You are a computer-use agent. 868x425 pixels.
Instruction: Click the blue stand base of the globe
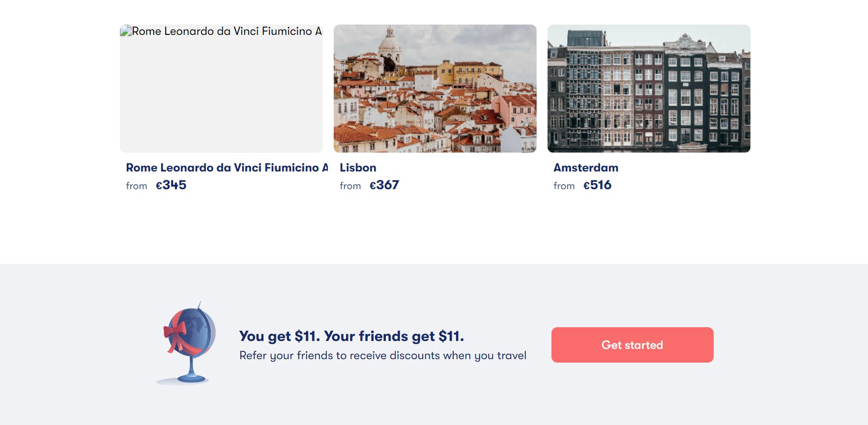191,378
